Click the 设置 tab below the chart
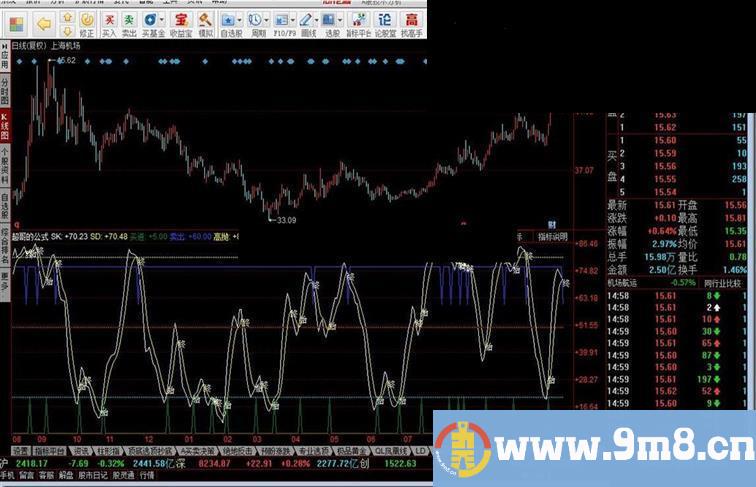The height and width of the screenshot is (487, 756). pyautogui.click(x=21, y=451)
